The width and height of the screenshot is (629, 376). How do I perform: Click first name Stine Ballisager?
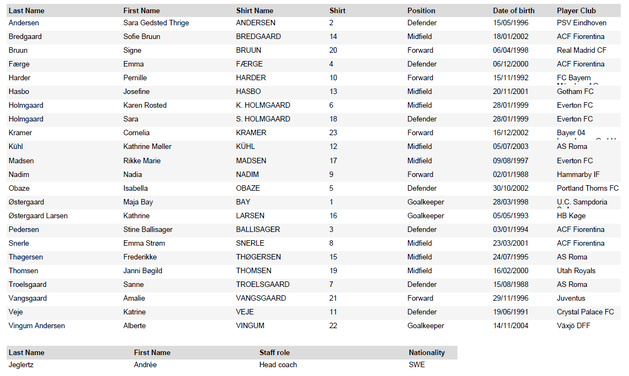tap(148, 230)
